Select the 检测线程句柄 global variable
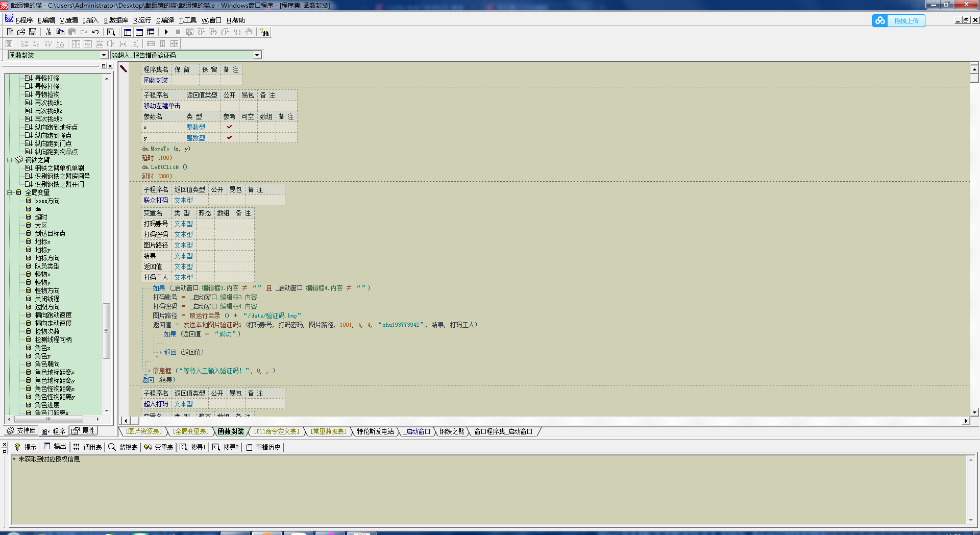 pyautogui.click(x=53, y=339)
